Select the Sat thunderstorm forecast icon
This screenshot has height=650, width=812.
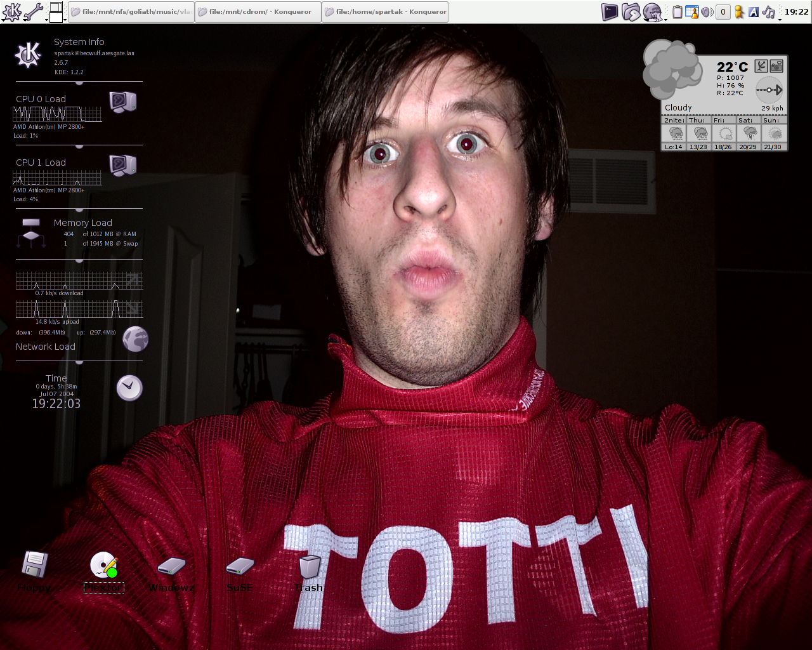click(x=749, y=133)
